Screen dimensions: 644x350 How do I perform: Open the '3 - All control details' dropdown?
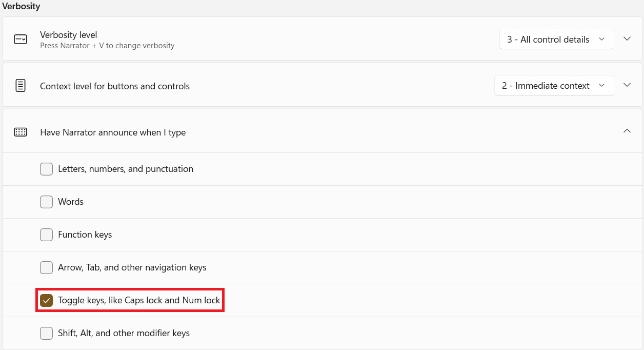click(556, 40)
